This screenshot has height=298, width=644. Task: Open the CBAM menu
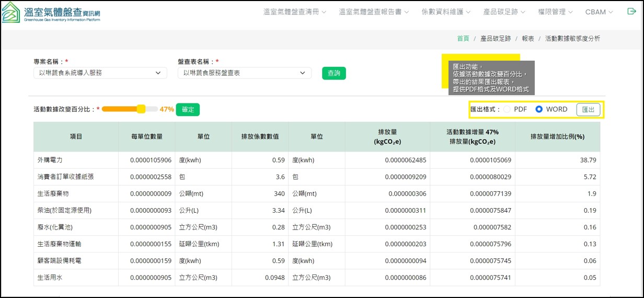tap(599, 12)
